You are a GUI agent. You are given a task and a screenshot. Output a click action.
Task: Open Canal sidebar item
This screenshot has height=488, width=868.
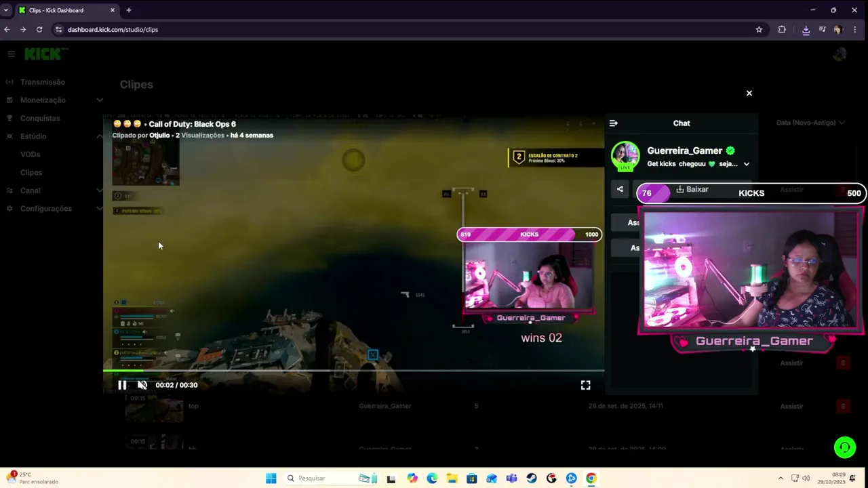pos(31,190)
